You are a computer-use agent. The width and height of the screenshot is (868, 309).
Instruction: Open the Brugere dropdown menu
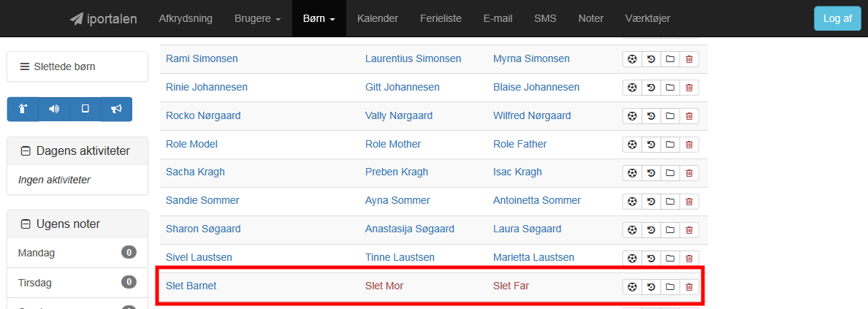point(258,18)
